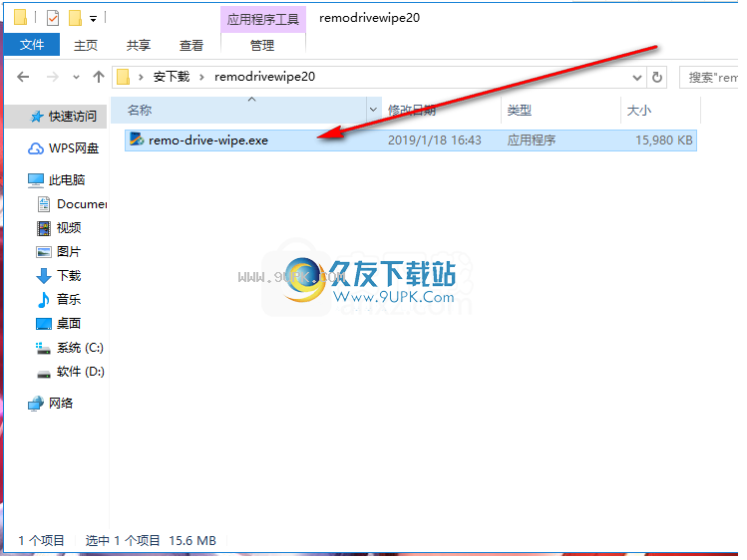
Task: Click the 15,980 KB size cell
Action: point(663,140)
